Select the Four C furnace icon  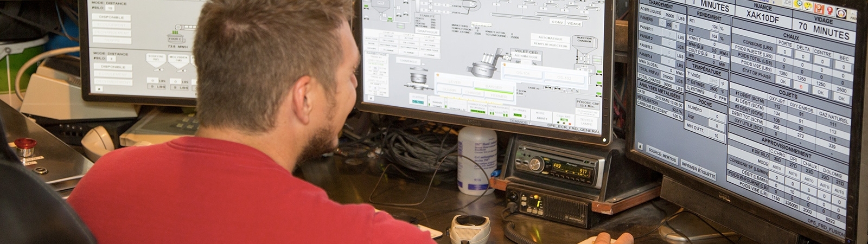click(175, 39)
